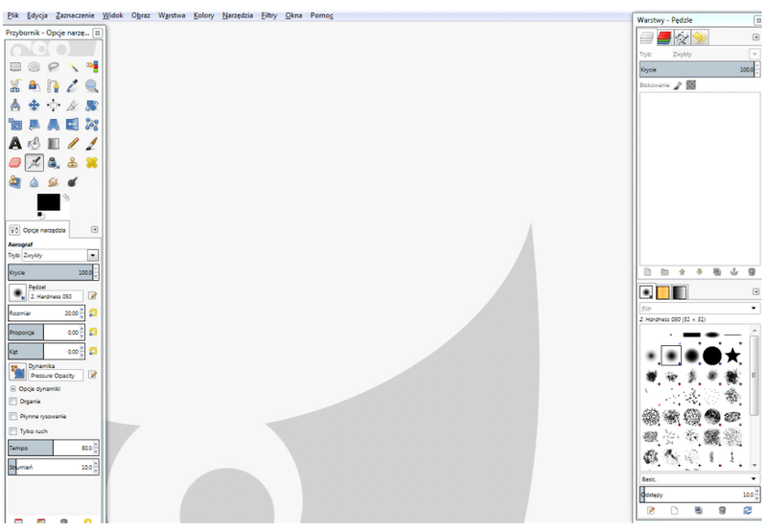
Task: Enable the Drganie checkbox
Action: pos(13,402)
